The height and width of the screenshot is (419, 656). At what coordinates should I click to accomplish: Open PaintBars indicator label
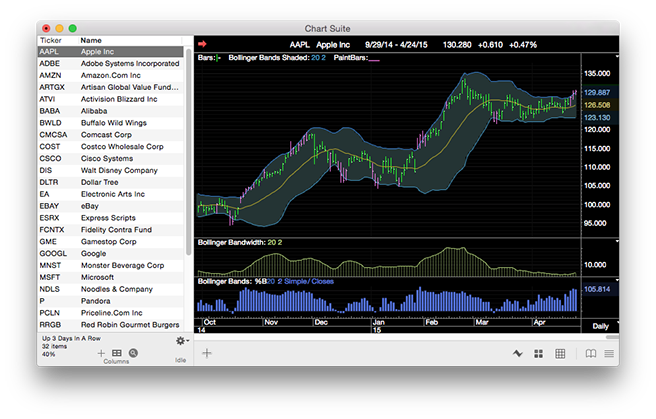coord(351,58)
